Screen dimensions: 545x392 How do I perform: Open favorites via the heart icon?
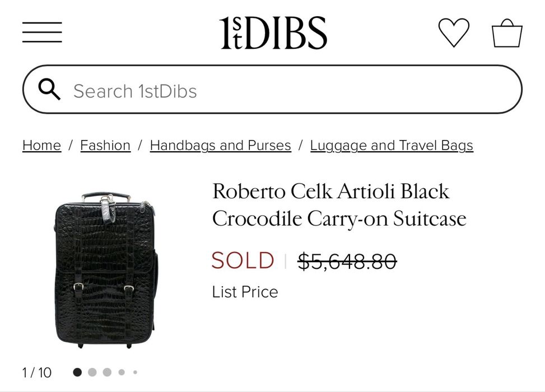[453, 32]
